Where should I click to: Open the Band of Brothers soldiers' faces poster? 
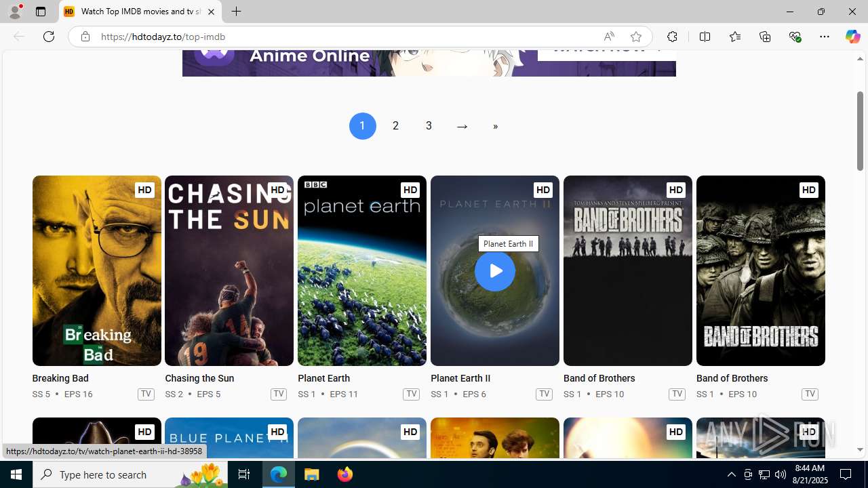click(x=761, y=271)
